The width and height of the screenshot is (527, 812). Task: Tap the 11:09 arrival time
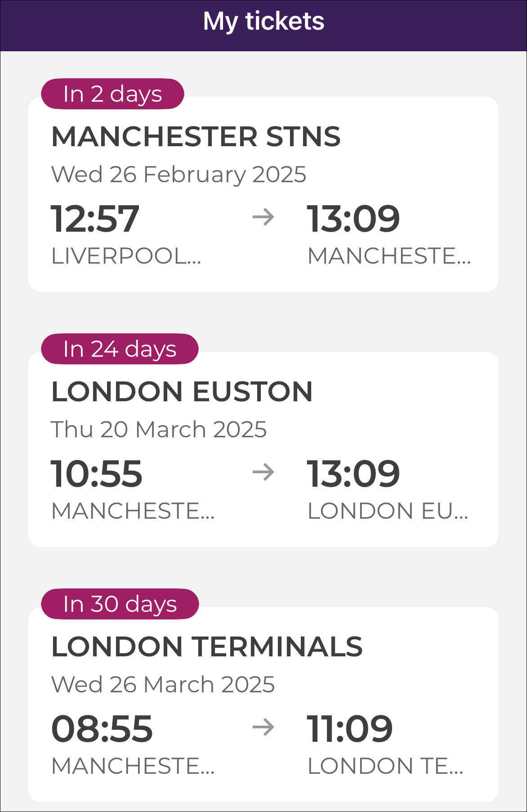(350, 729)
